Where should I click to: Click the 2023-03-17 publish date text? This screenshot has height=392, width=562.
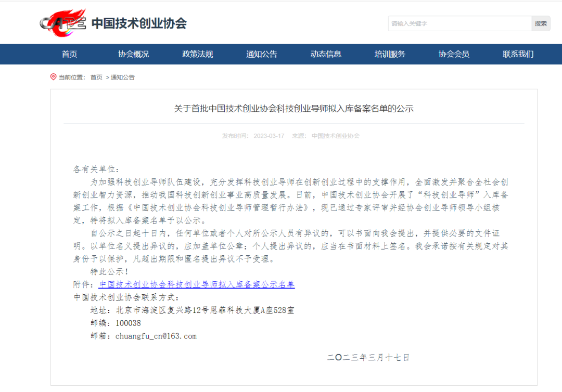tap(269, 136)
